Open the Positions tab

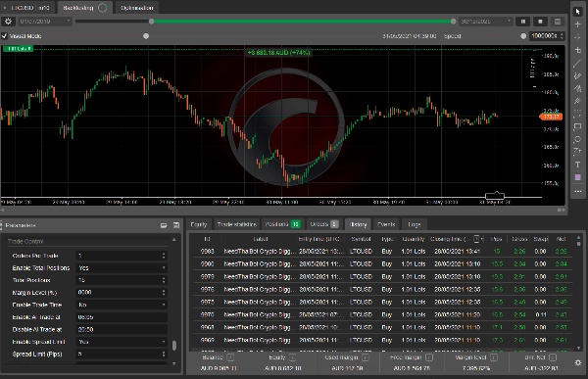(x=283, y=224)
